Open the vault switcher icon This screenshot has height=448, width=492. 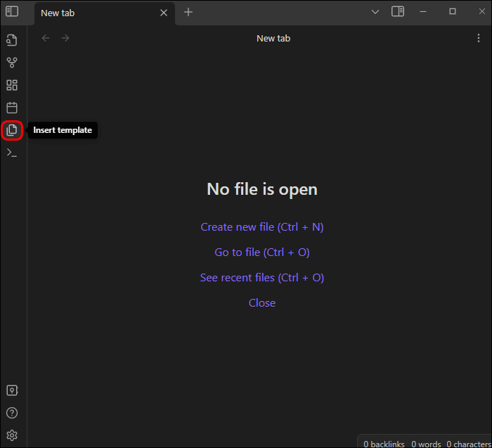12,390
